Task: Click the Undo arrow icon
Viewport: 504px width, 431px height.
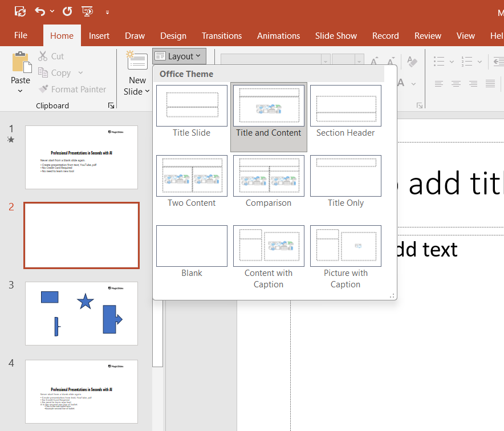Action: pos(39,11)
